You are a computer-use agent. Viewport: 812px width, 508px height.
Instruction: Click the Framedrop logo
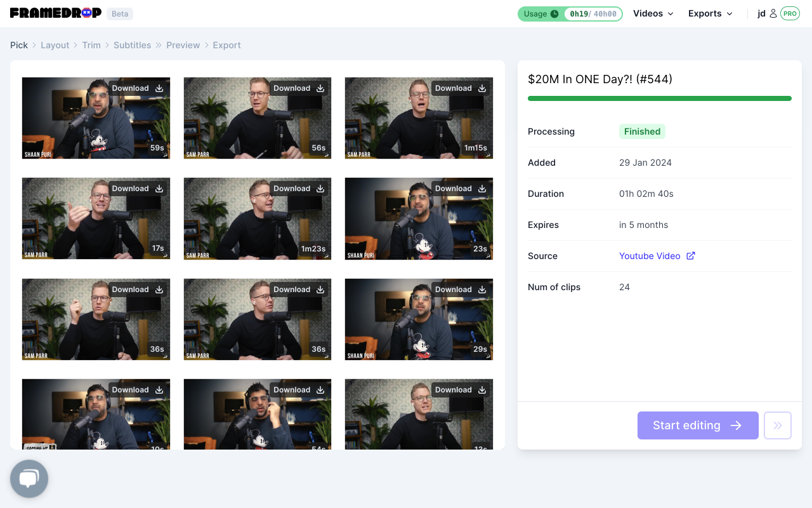click(x=56, y=13)
